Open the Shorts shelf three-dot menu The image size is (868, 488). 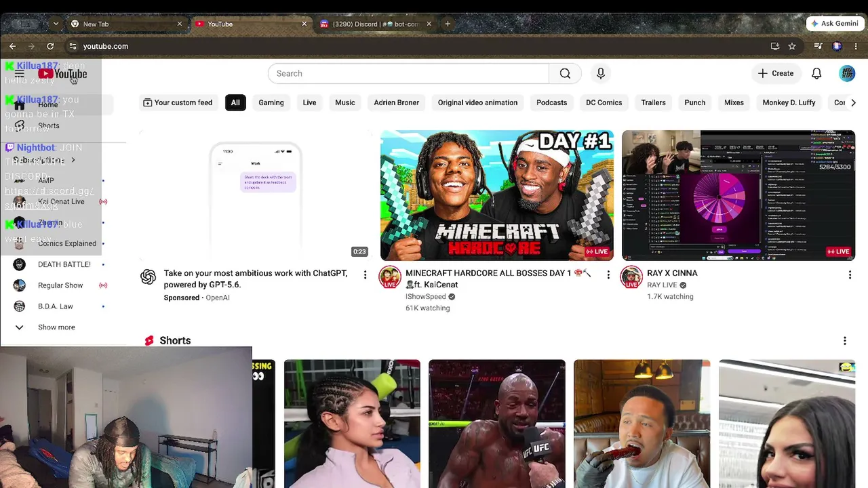845,340
